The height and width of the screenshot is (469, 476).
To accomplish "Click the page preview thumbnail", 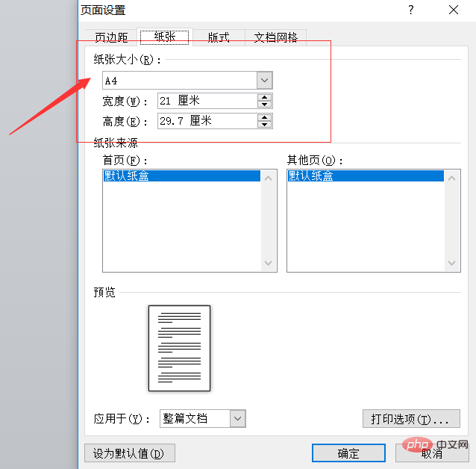I will tap(179, 348).
